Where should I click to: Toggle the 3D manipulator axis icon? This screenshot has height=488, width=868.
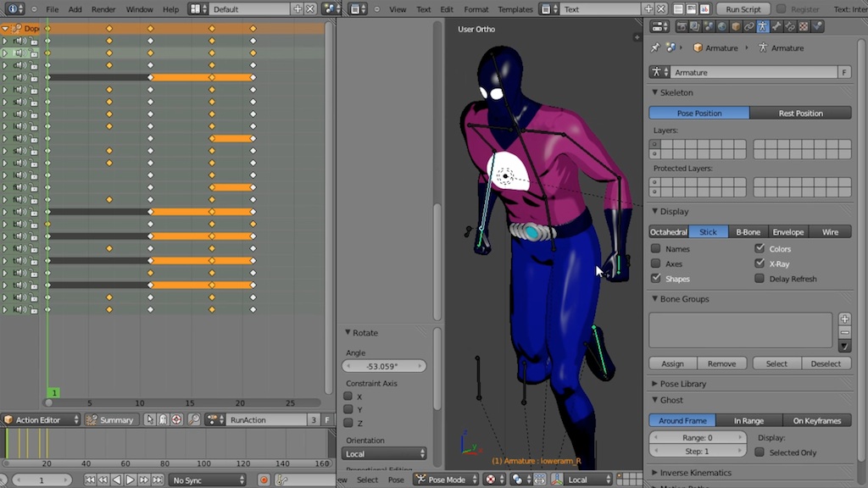tap(557, 480)
